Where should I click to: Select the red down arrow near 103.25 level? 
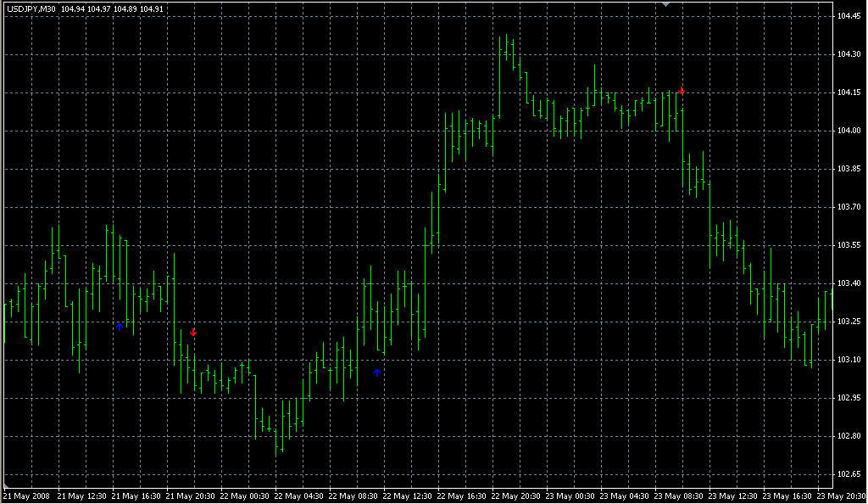[193, 333]
